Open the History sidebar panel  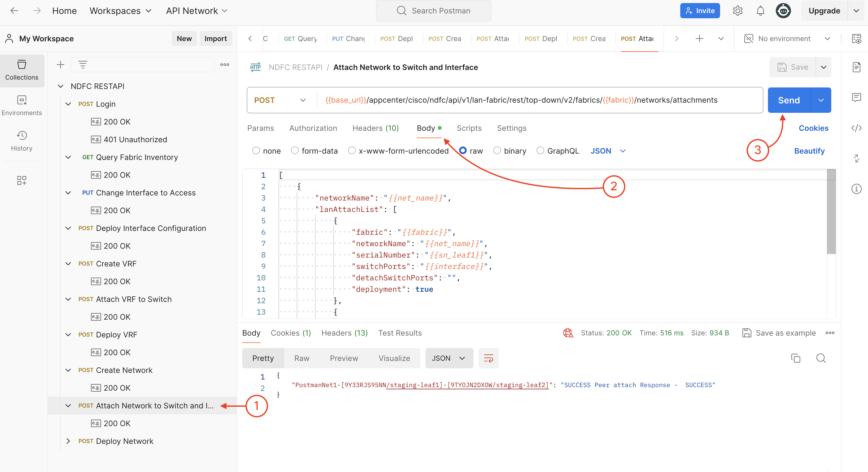(x=22, y=141)
